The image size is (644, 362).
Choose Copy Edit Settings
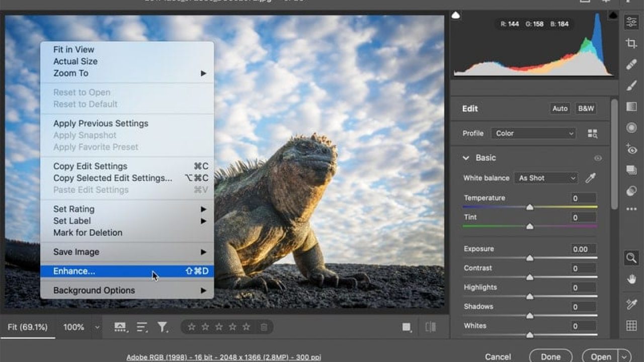pos(127,166)
